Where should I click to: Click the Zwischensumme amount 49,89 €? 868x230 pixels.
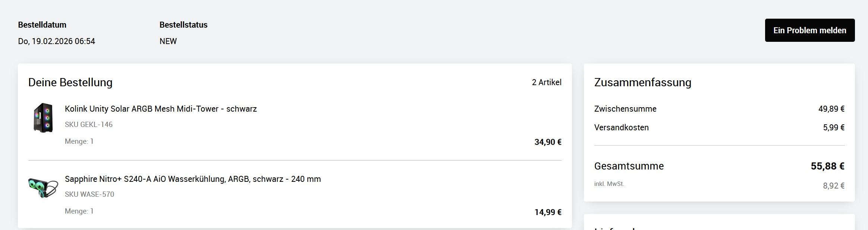(x=831, y=109)
